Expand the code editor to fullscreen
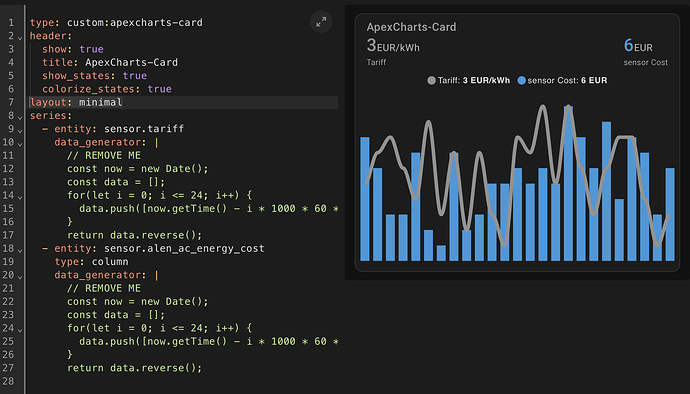Image resolution: width=690 pixels, height=394 pixels. (321, 22)
